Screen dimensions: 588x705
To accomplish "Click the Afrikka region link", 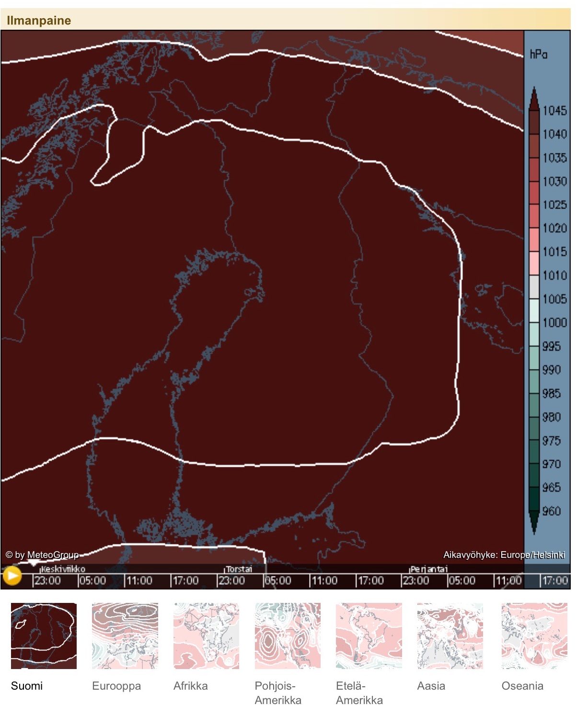I will [191, 686].
